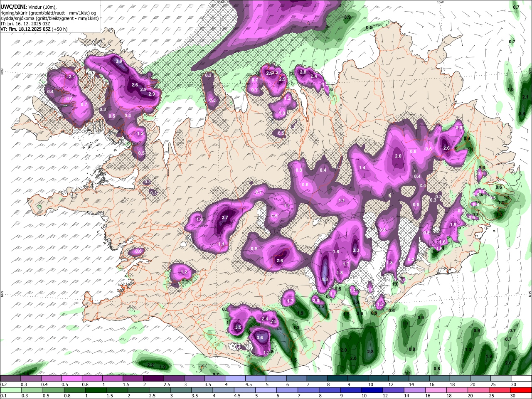Select the IT þri. 16. 12. 2025 03Z line
Image resolution: width=532 pixels, height=399 pixels.
[25, 24]
